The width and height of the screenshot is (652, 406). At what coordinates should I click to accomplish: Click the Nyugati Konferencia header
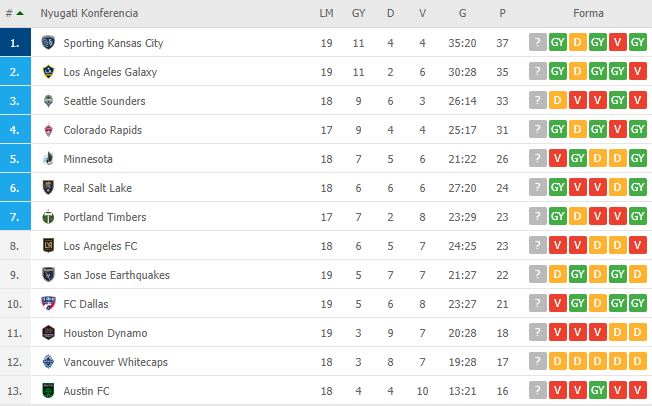pos(89,14)
